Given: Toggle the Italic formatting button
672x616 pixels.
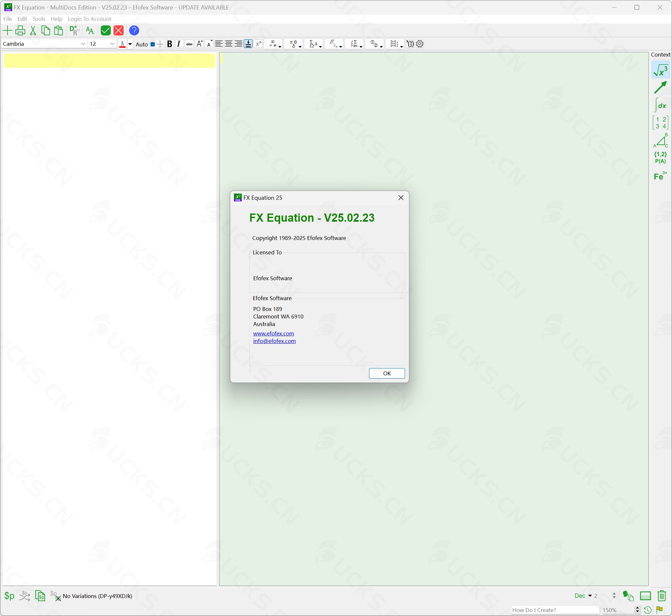Looking at the screenshot, I should (x=179, y=44).
